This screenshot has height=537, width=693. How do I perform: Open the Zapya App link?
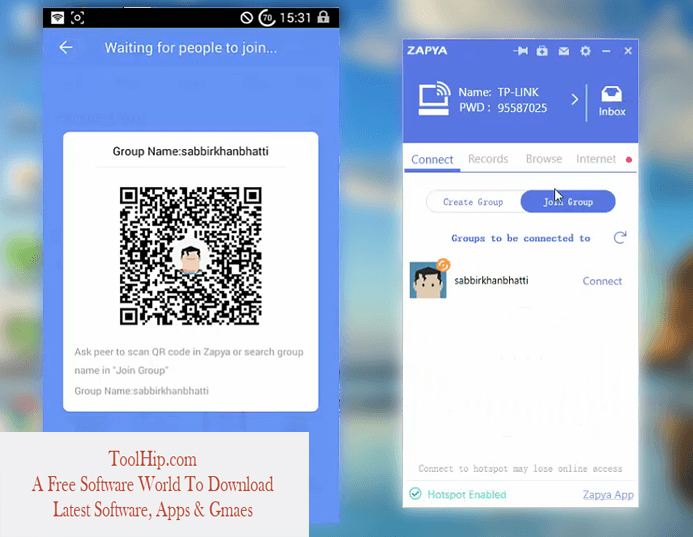click(608, 495)
